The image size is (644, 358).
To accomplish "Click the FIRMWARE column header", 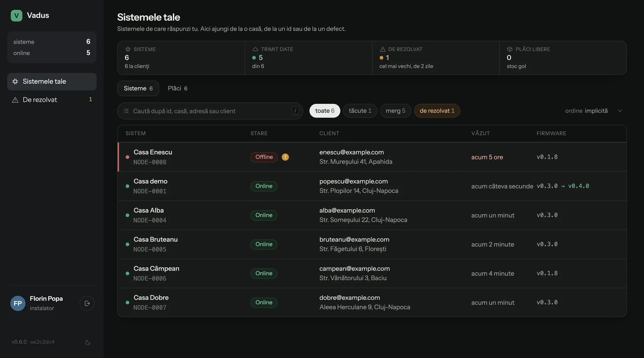I will (x=551, y=133).
